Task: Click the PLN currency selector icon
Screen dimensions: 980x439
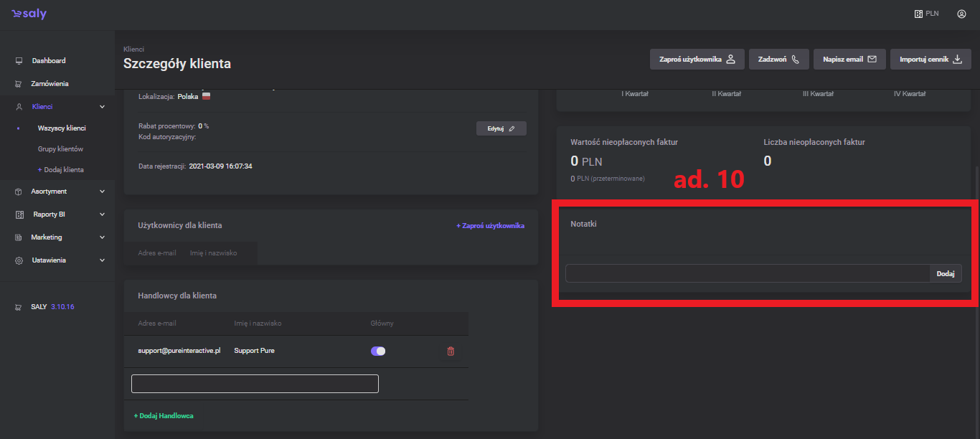Action: coord(918,14)
